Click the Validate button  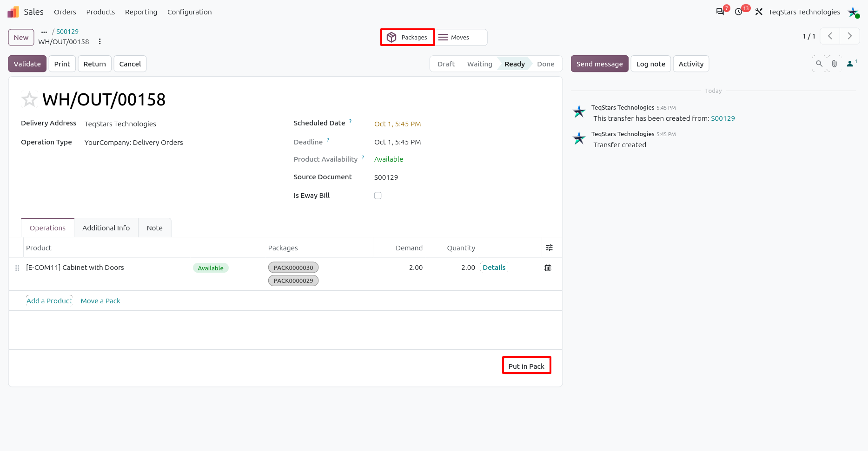27,64
